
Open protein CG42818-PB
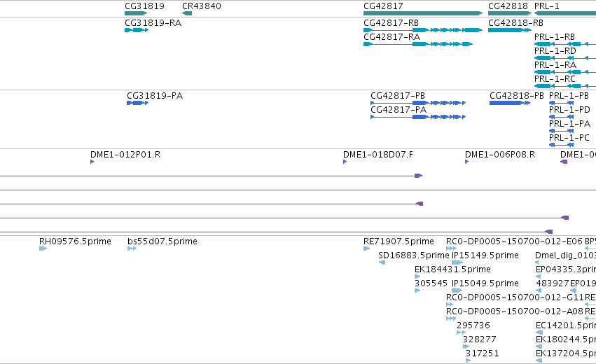pos(517,96)
